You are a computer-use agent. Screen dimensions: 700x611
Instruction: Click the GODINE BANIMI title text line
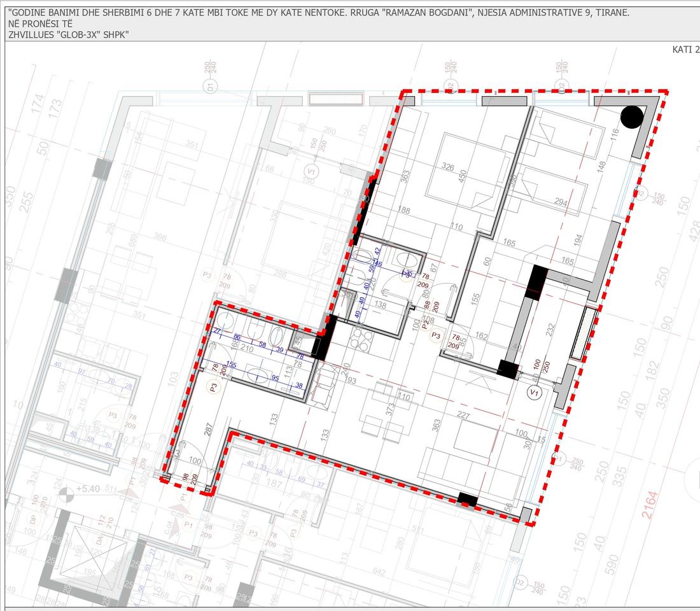click(318, 12)
